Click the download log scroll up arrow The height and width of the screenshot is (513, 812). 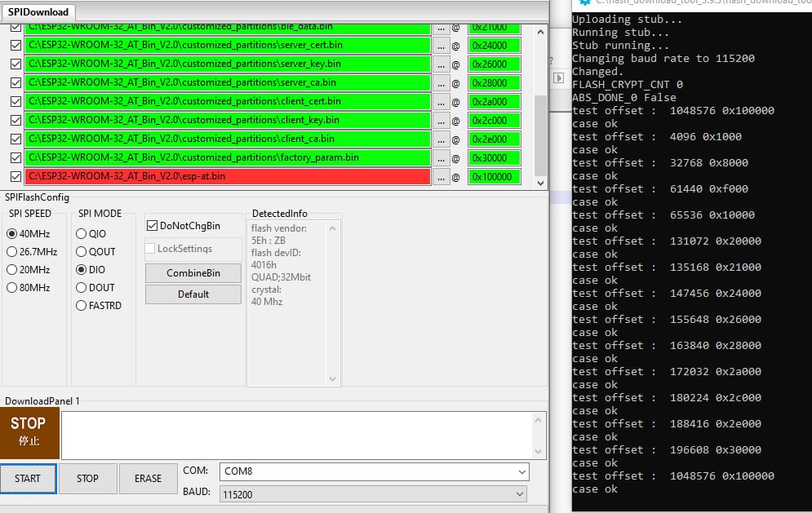(538, 420)
